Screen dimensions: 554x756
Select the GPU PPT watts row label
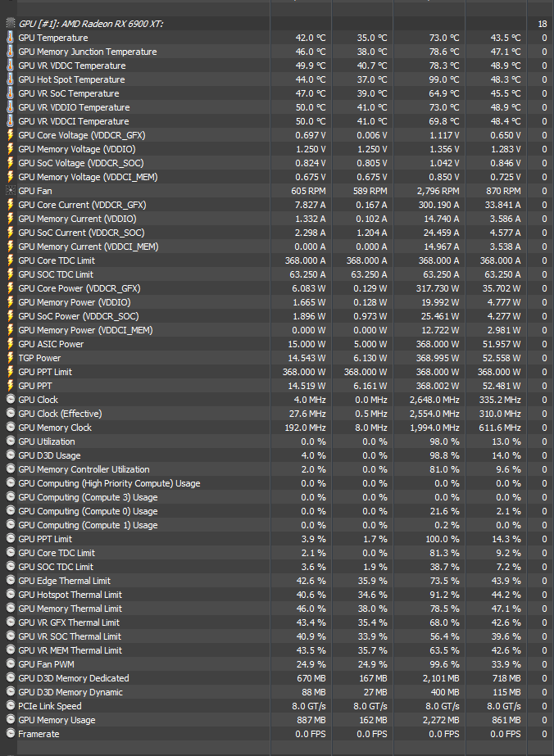click(34, 386)
